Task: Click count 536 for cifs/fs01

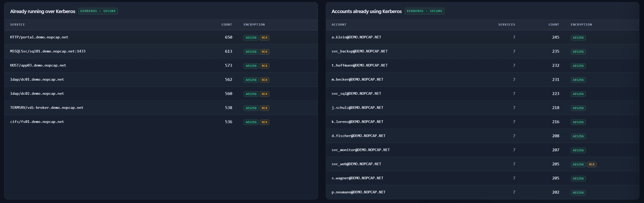Action: coord(228,122)
